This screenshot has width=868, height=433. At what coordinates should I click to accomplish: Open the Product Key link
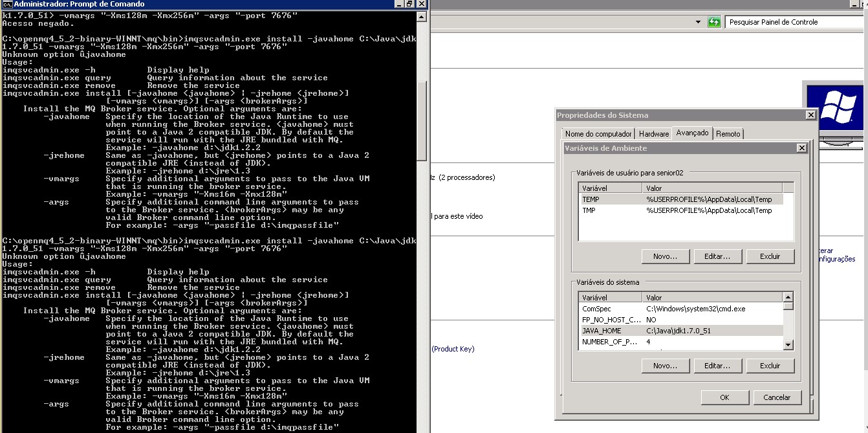point(453,349)
